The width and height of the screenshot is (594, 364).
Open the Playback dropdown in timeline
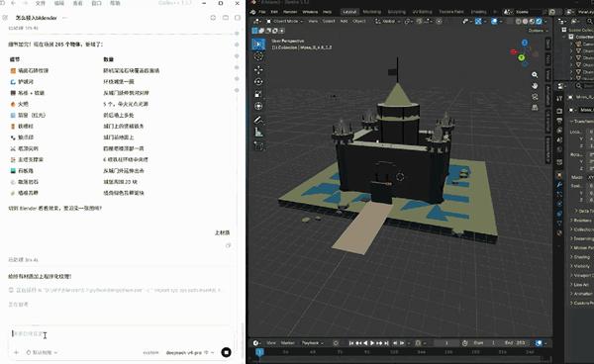(312, 343)
